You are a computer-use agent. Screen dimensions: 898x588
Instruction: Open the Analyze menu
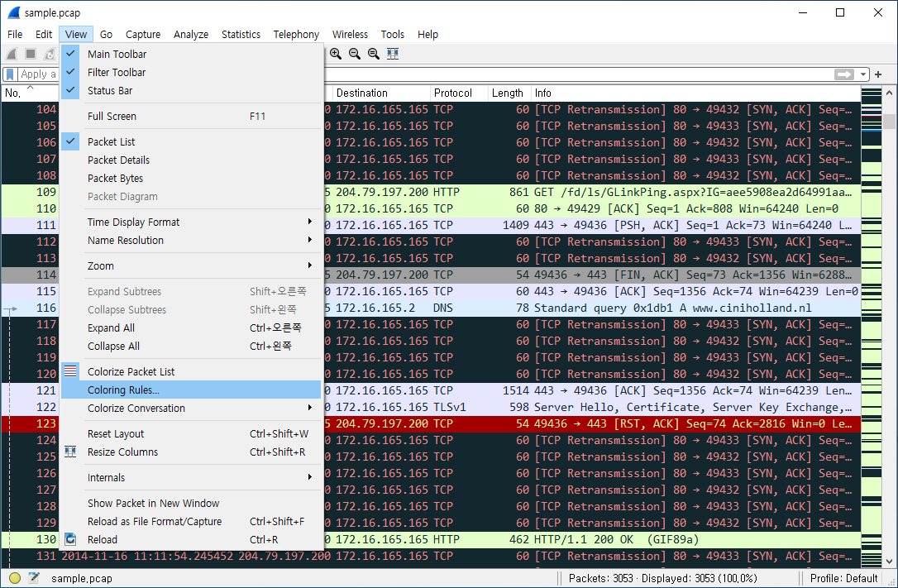coord(191,35)
